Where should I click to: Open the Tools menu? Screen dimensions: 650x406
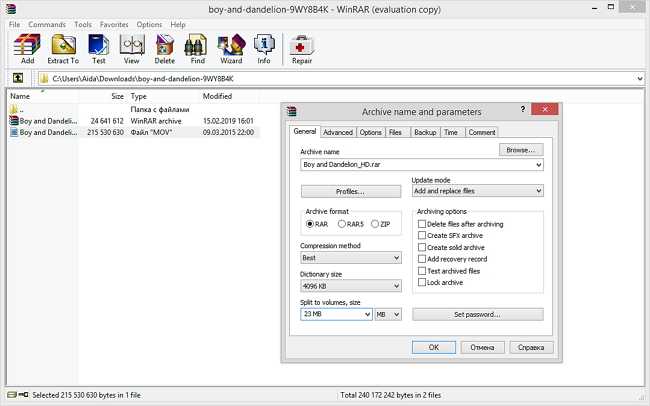tap(83, 24)
